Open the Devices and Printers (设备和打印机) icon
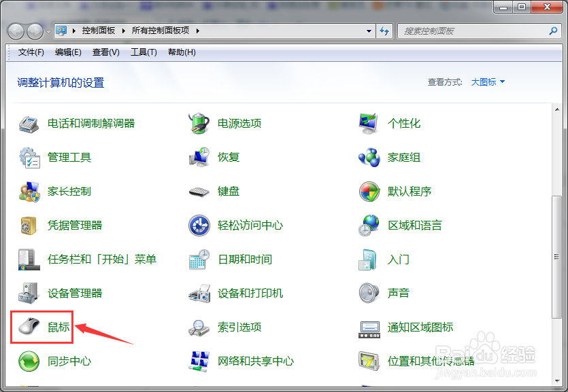Viewport: 568px width, 392px height. [x=199, y=293]
